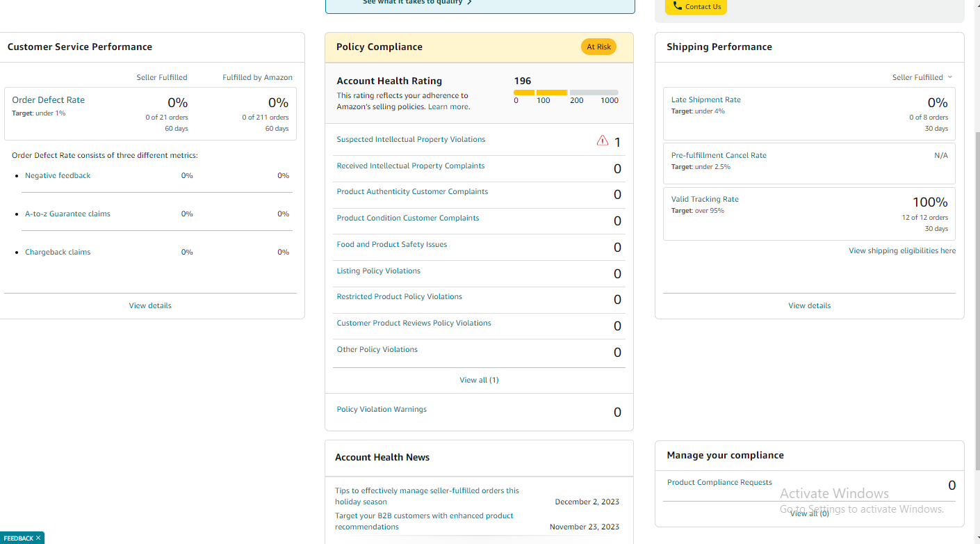The height and width of the screenshot is (544, 980).
Task: Click the N/A Pre-fulfillment Cancel Rate value
Action: point(941,155)
